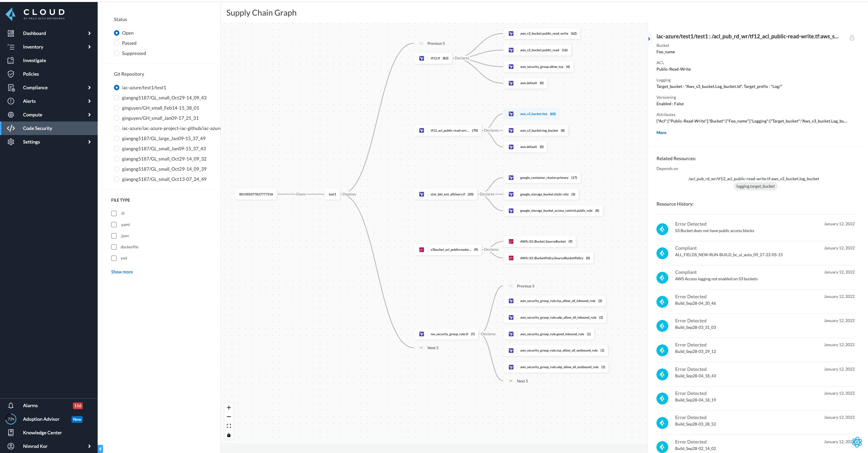Click the fit-to-screen icon on graph canvas
This screenshot has height=453, width=868.
point(229,426)
